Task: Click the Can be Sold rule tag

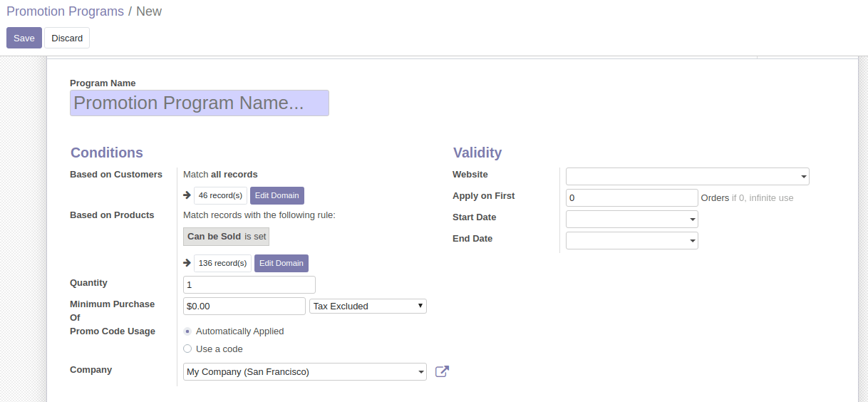Action: 227,237
